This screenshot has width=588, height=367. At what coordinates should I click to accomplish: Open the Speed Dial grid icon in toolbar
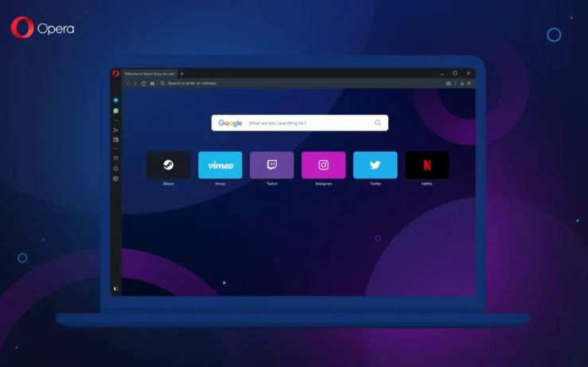[152, 84]
